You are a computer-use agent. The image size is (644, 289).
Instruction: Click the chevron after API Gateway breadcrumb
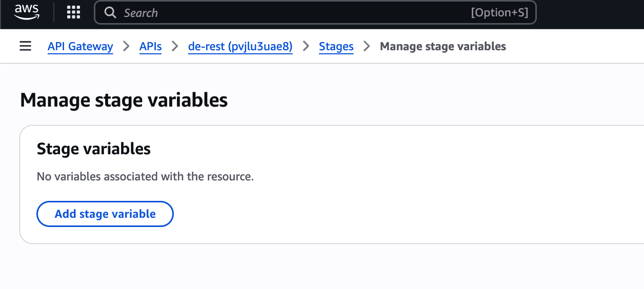126,46
